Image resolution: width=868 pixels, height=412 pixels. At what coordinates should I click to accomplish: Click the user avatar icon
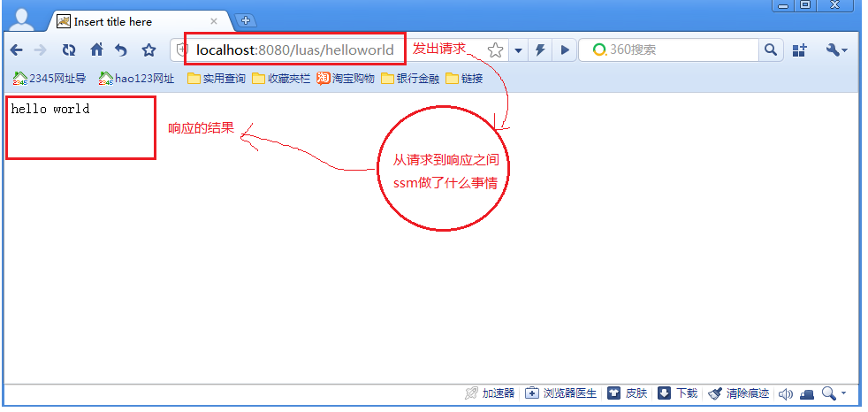[21, 20]
